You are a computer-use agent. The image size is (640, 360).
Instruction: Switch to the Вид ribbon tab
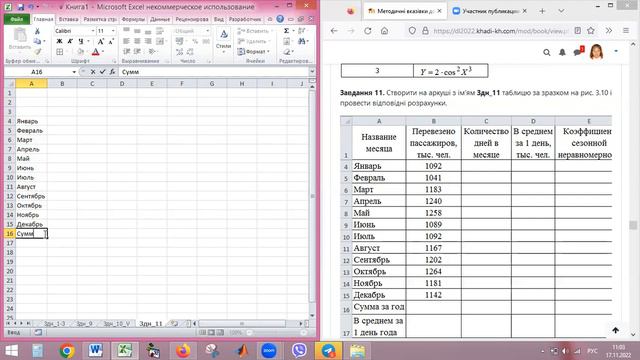(x=219, y=19)
